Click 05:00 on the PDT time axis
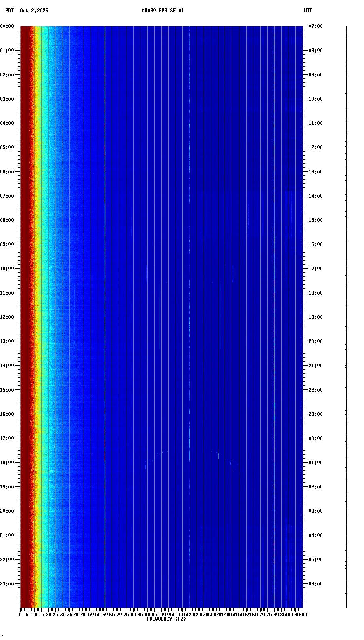Screen dimensions: 364x640 pyautogui.click(x=7, y=147)
